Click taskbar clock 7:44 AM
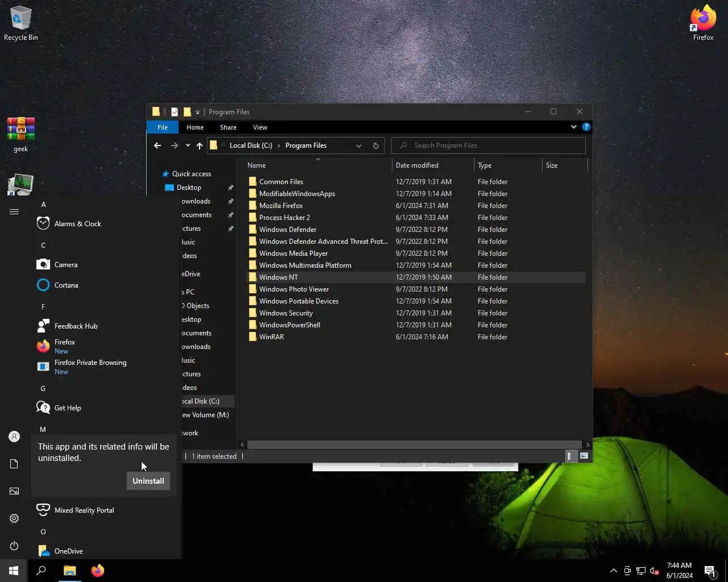Screen dimensions: 728x582 pyautogui.click(x=679, y=571)
